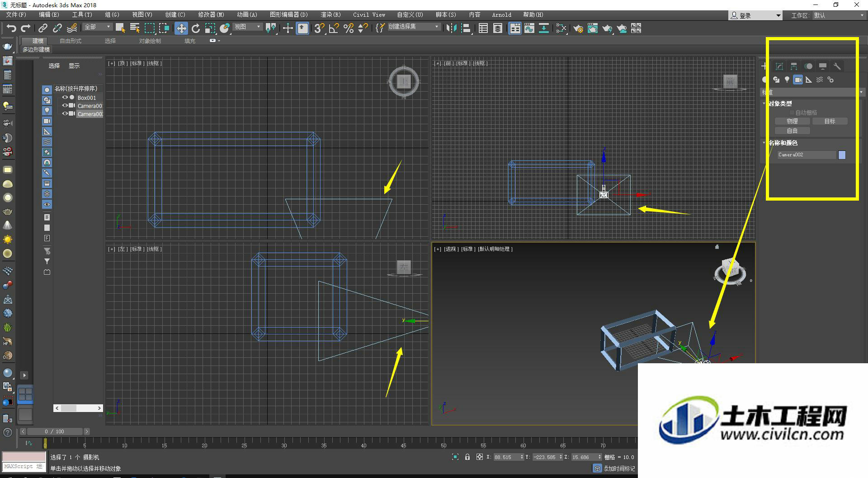Open the Motion panel tab icon
868x478 pixels.
point(808,66)
